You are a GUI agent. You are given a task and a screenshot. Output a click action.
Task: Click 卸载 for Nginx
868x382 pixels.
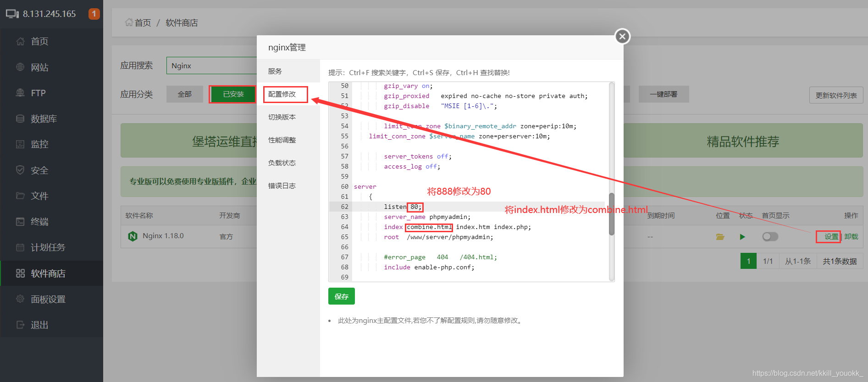851,236
